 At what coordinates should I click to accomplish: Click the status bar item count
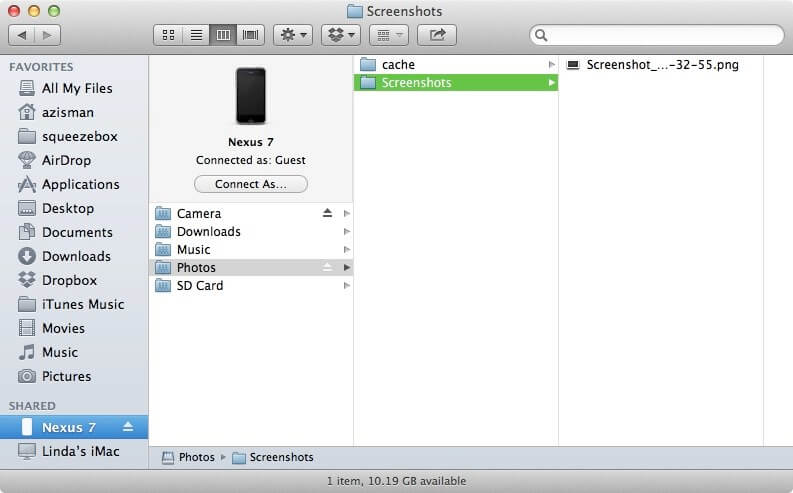(396, 481)
